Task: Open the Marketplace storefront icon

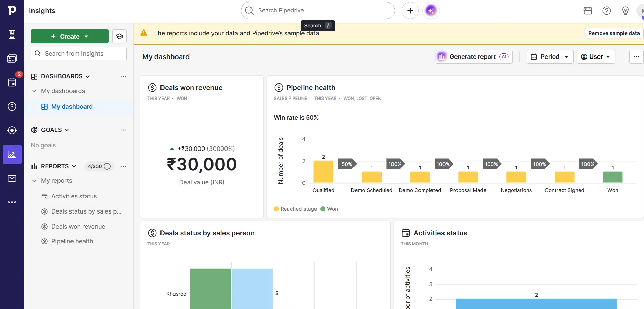Action: [588, 11]
